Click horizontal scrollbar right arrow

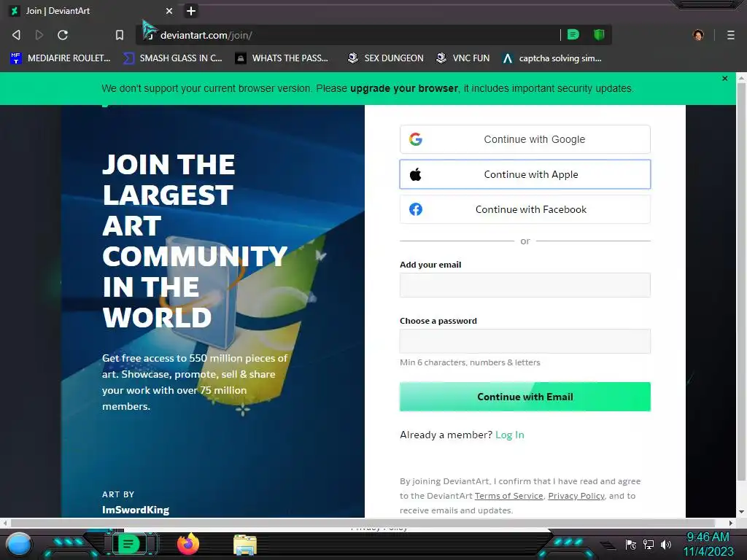[731, 523]
